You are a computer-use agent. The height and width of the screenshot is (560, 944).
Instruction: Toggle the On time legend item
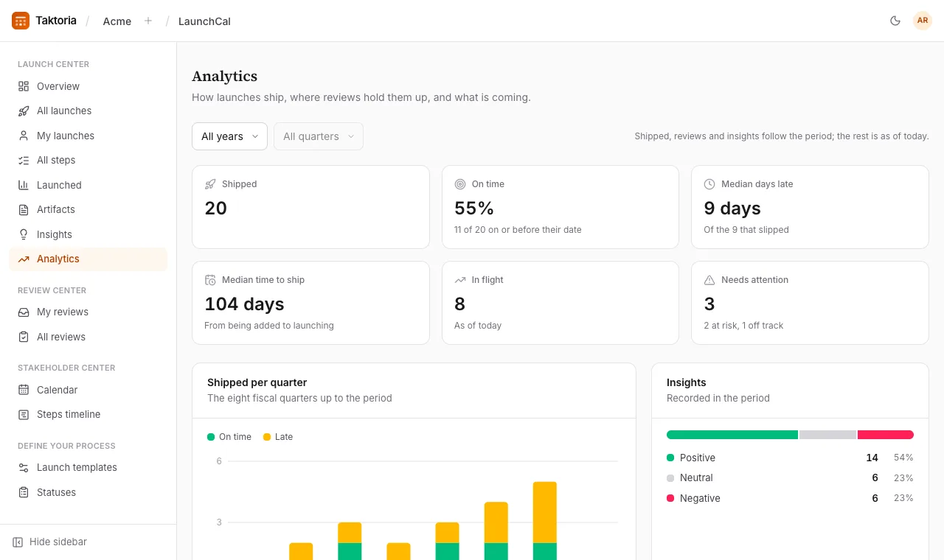[229, 437]
